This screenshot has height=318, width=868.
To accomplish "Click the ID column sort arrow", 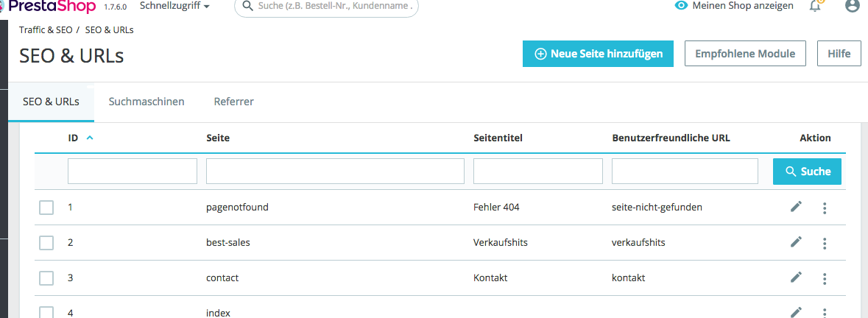I will (x=90, y=138).
